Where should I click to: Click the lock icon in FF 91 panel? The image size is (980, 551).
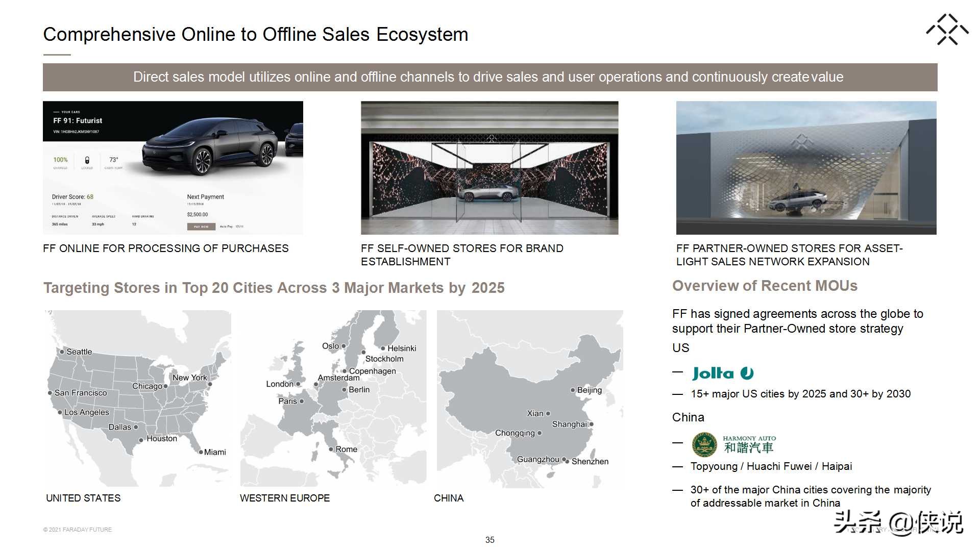click(87, 160)
